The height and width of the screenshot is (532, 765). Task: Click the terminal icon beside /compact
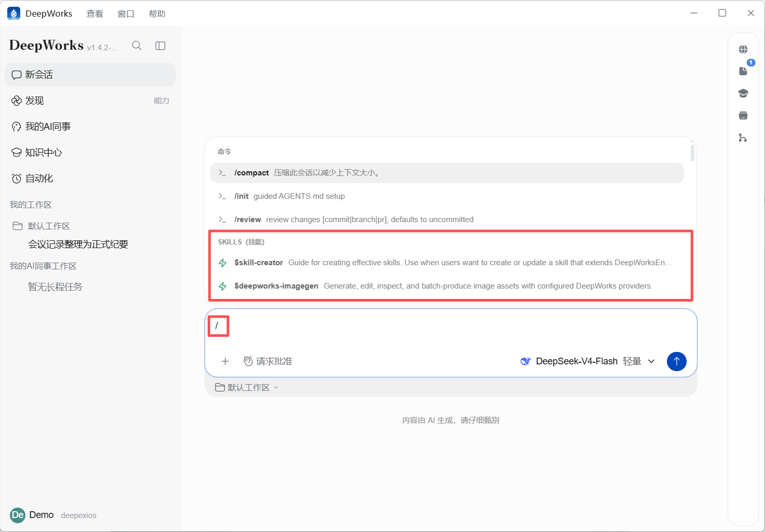coord(222,173)
